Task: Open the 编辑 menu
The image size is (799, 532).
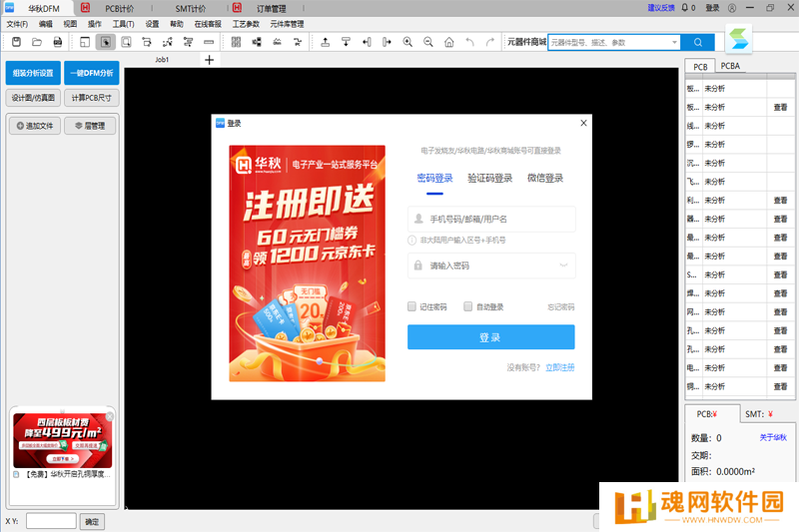Action: tap(45, 24)
